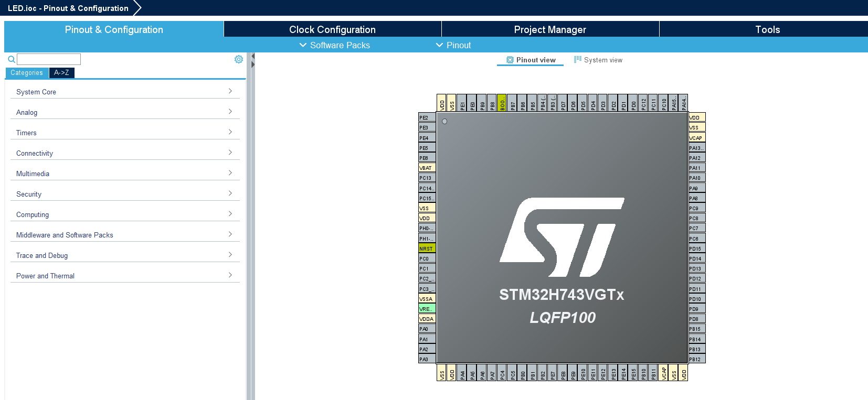Open the category settings gear icon
Viewport: 868px width, 400px height.
pos(239,59)
